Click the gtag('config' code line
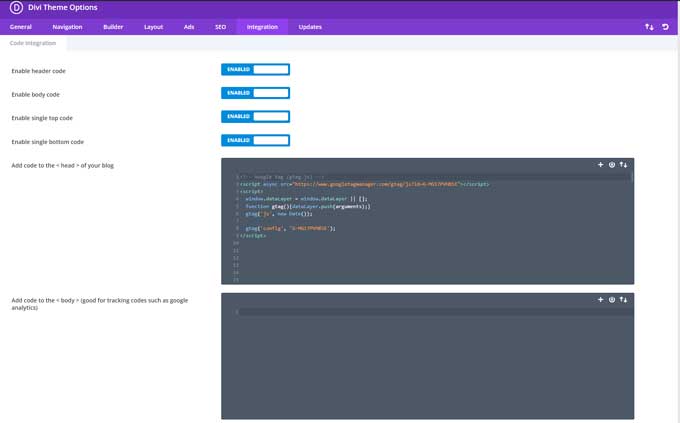This screenshot has height=423, width=680. click(x=290, y=228)
